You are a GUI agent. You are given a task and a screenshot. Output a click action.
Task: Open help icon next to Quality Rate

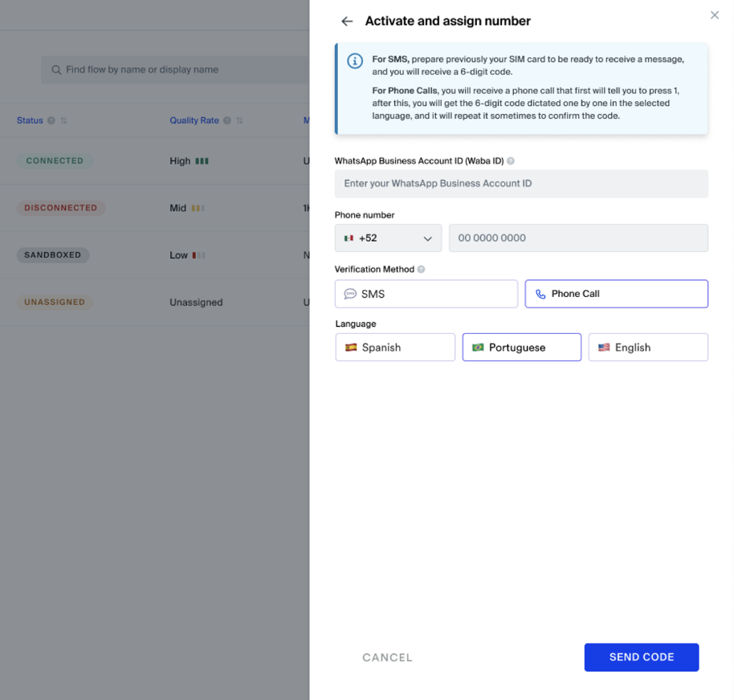coord(227,120)
